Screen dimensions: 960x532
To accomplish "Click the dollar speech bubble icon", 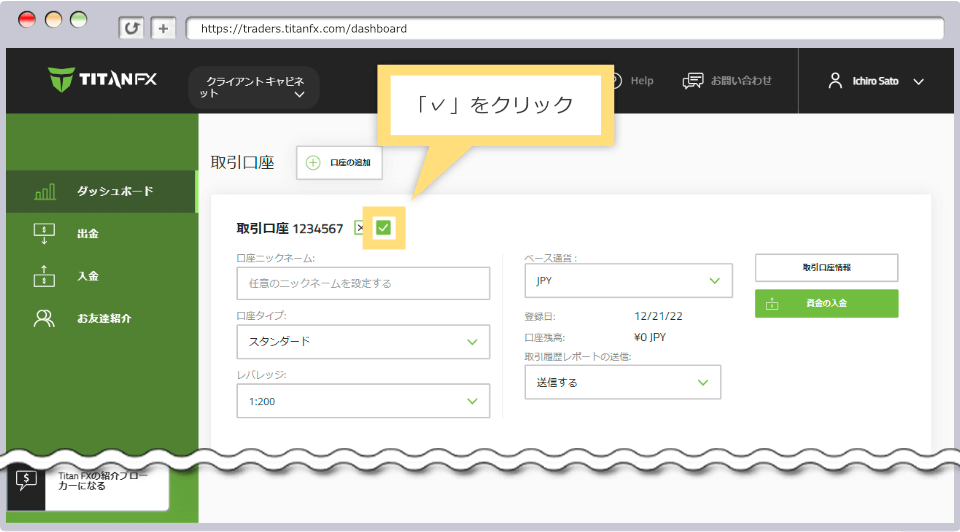I will [26, 481].
